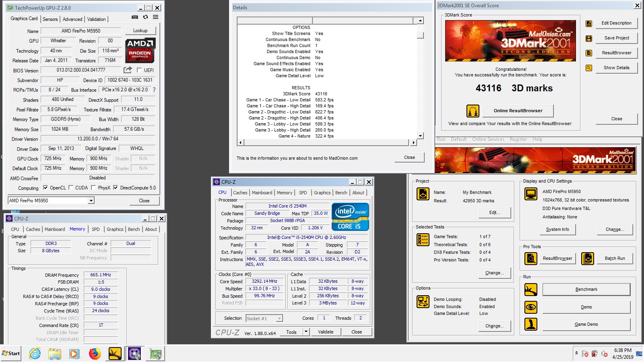The image size is (644, 362).
Task: Click the ResultBrowser icon in the score window
Action: pyautogui.click(x=589, y=53)
